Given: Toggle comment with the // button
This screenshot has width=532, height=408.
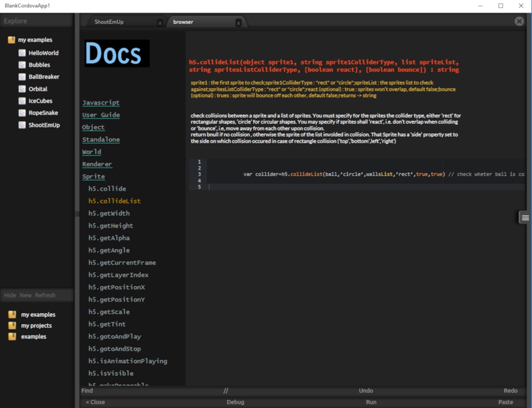Looking at the screenshot, I should coord(226,391).
